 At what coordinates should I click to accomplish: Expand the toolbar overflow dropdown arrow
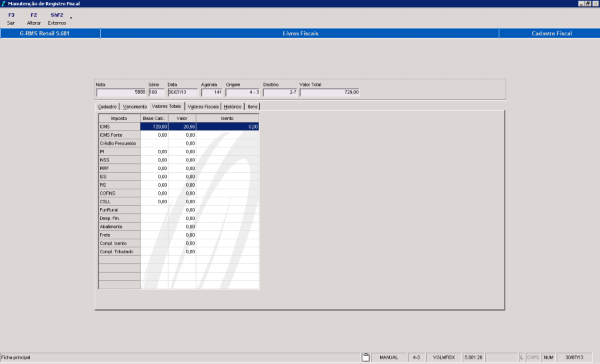click(71, 18)
